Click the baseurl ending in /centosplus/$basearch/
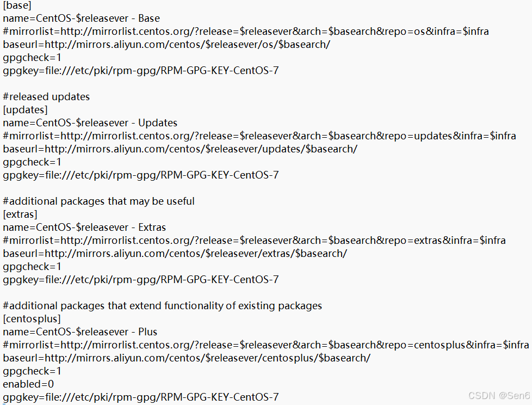Viewport: 532px width, 405px height. pos(187,358)
